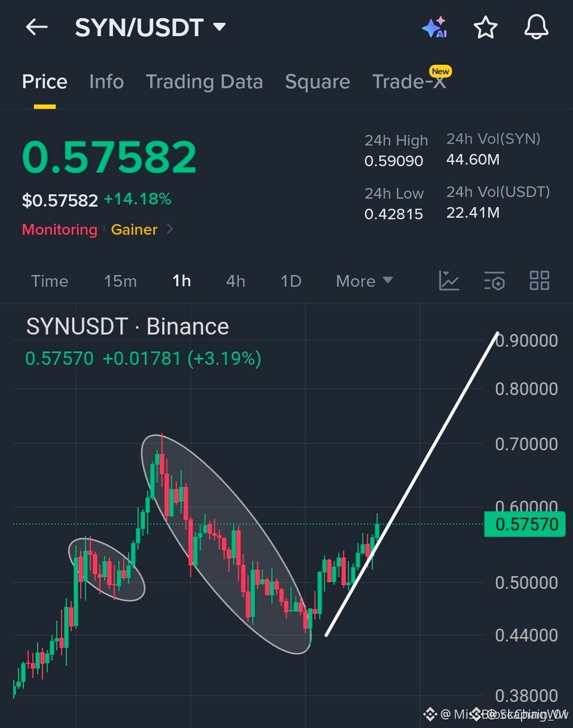The image size is (573, 728).
Task: Tap the 24h Low value 0.42815
Action: pos(394,214)
